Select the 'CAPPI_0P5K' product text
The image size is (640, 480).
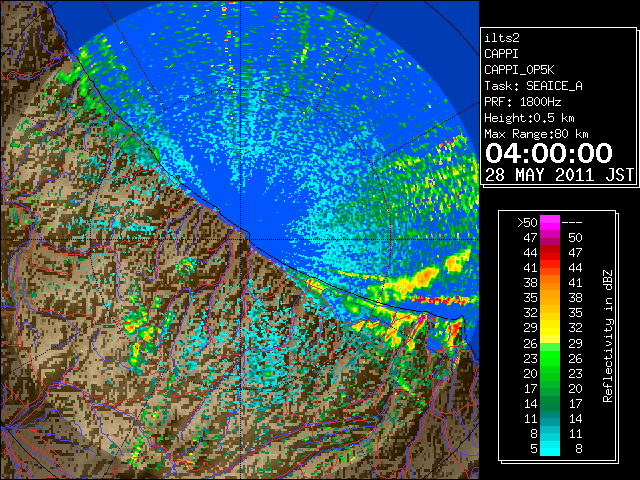click(x=519, y=70)
